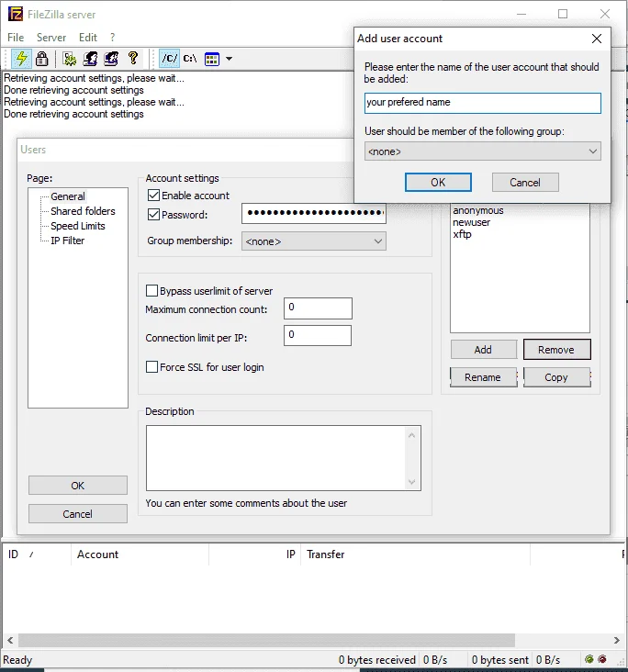
Task: Click the Remove user button
Action: point(556,350)
